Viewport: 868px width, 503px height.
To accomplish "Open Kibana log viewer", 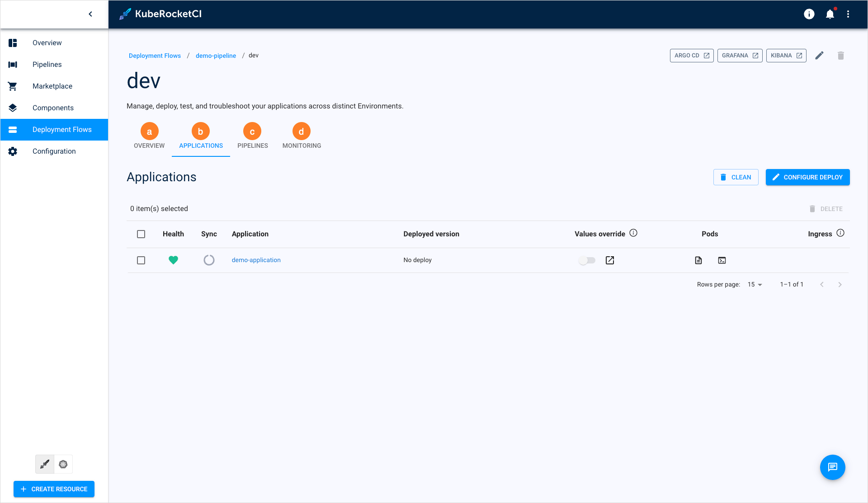I will [786, 55].
